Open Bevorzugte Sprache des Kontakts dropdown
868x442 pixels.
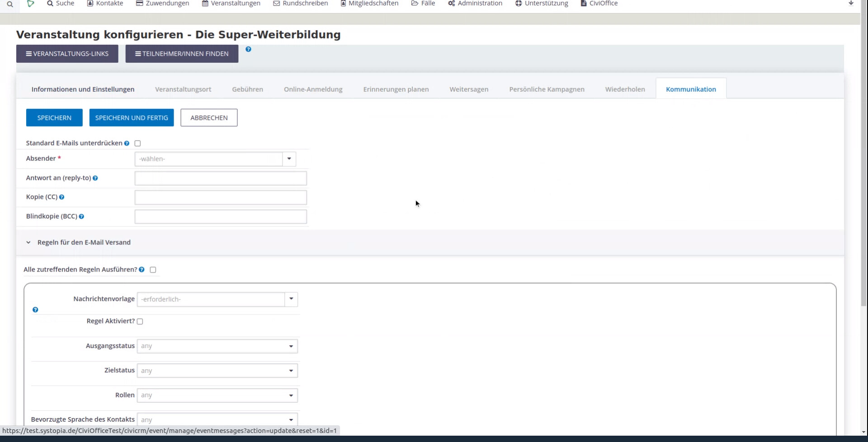point(217,419)
